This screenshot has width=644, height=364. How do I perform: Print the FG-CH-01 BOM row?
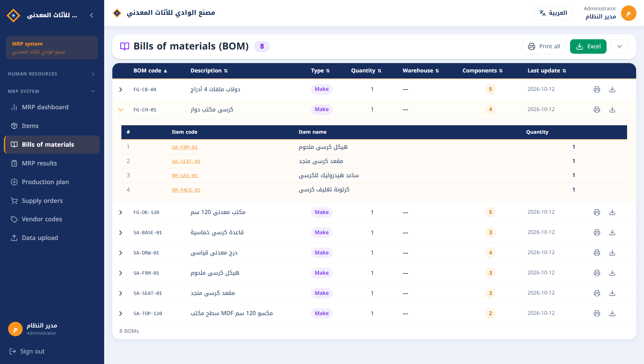[597, 110]
